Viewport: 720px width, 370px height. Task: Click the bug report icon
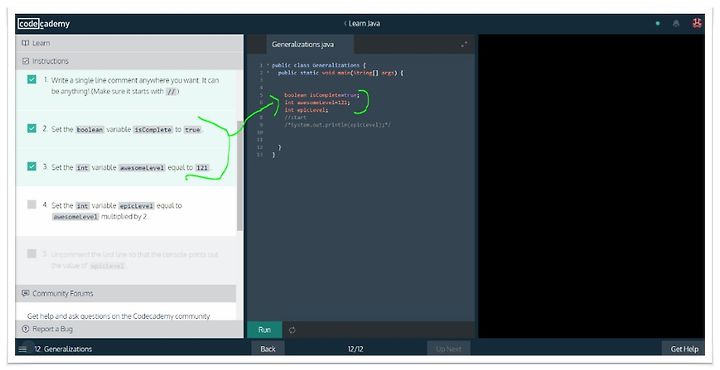[x=26, y=329]
